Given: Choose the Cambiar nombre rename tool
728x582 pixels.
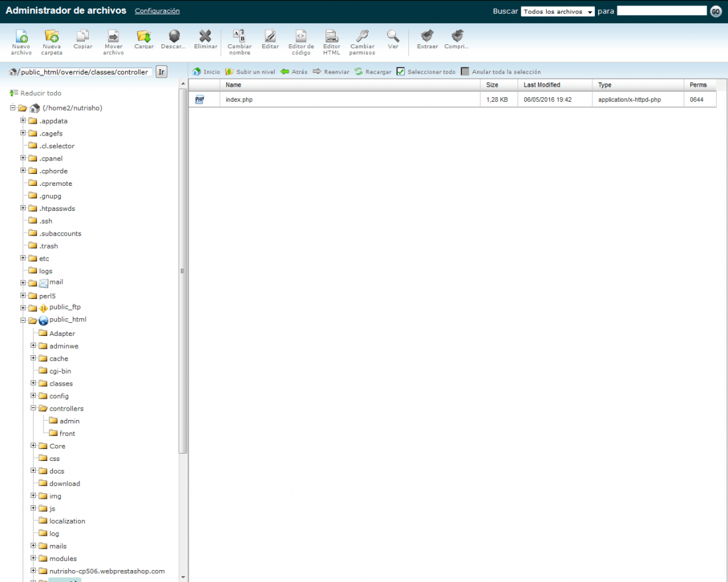Looking at the screenshot, I should [240, 42].
